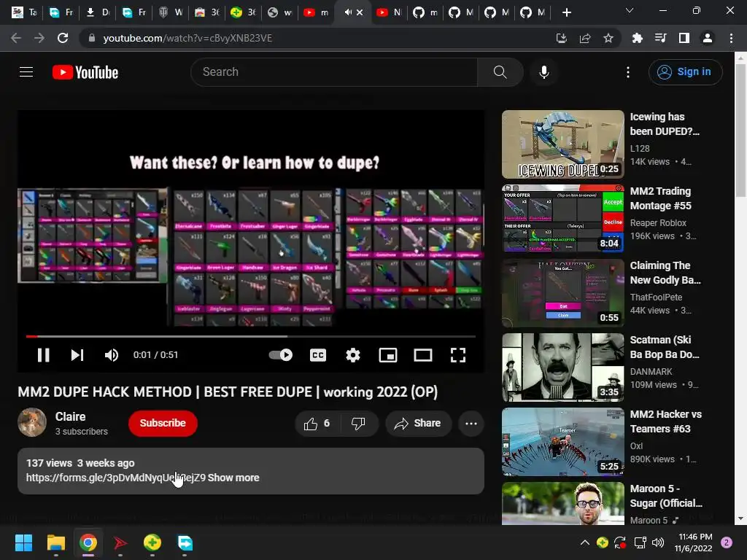Open more actions ellipsis below video
The image size is (747, 560).
[x=471, y=424]
